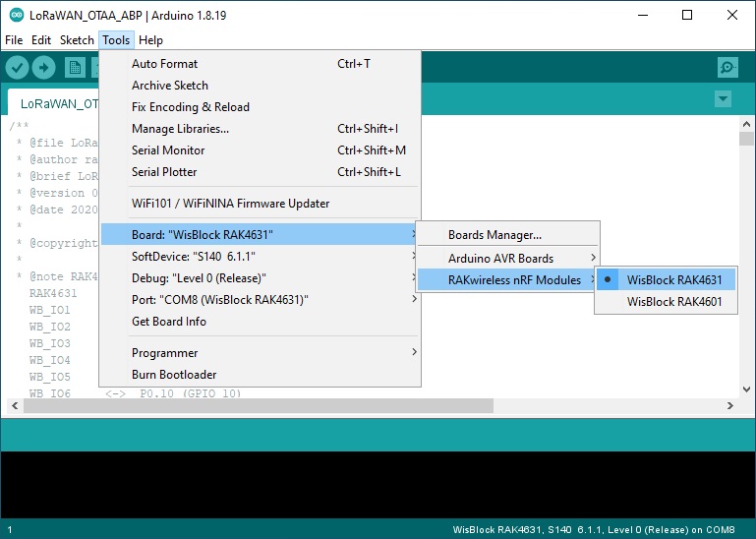Click the Arduino logo in title bar
Image resolution: width=756 pixels, height=539 pixels.
pyautogui.click(x=17, y=15)
